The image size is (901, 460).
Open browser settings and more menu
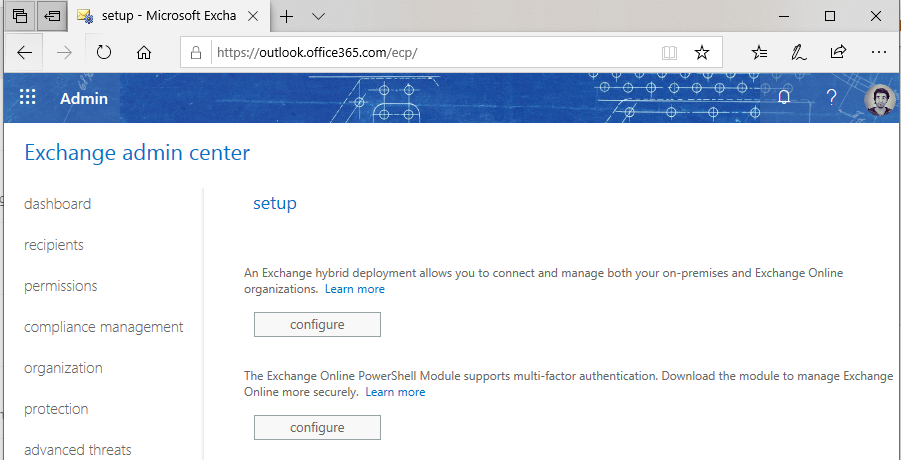tap(879, 52)
